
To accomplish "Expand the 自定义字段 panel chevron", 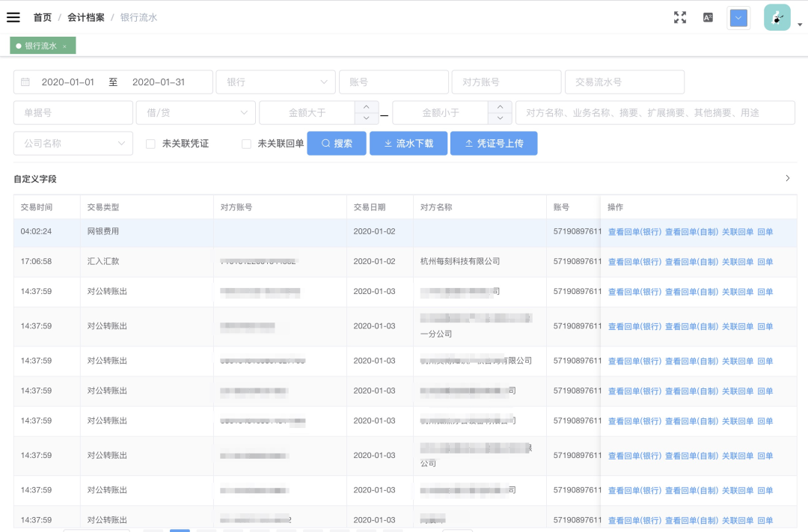I will pos(787,179).
